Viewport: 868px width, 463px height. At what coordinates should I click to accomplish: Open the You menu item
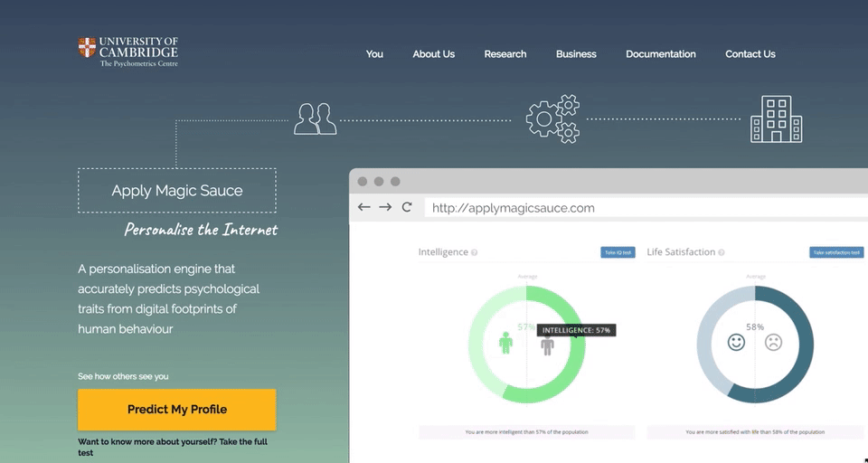coord(374,54)
